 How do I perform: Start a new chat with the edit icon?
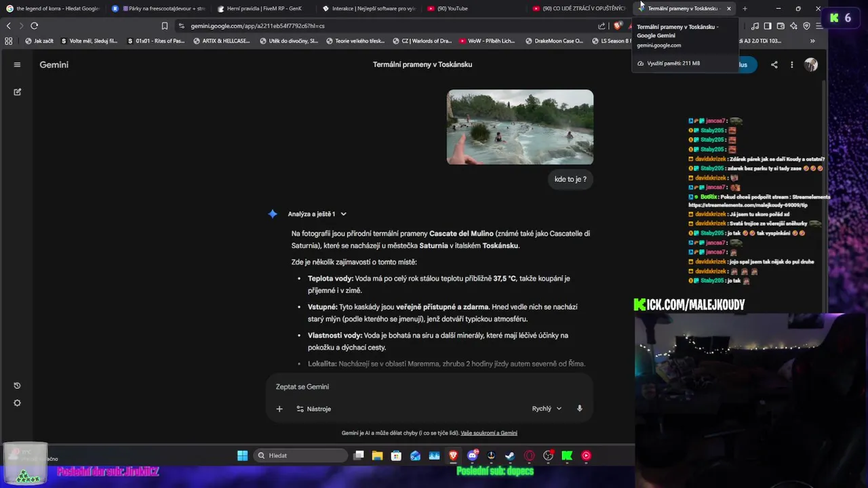coord(17,91)
